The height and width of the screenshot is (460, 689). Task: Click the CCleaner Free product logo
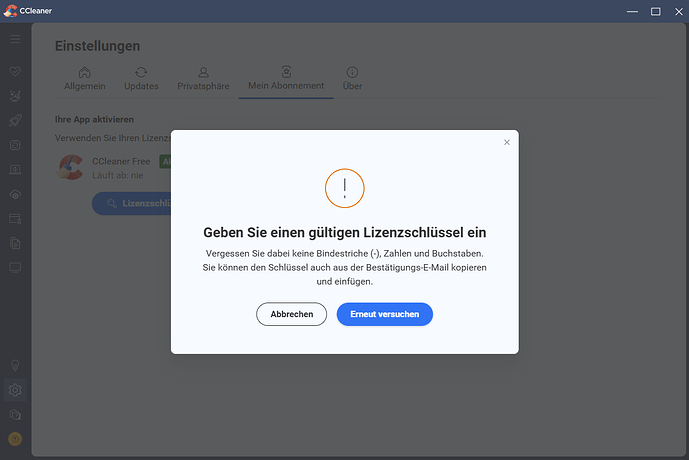click(x=70, y=167)
